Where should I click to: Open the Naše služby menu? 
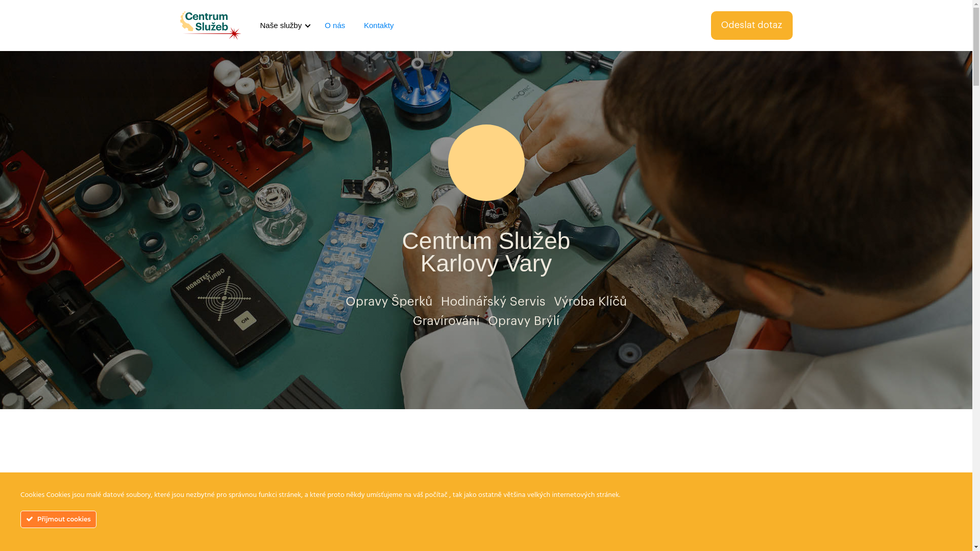281,26
